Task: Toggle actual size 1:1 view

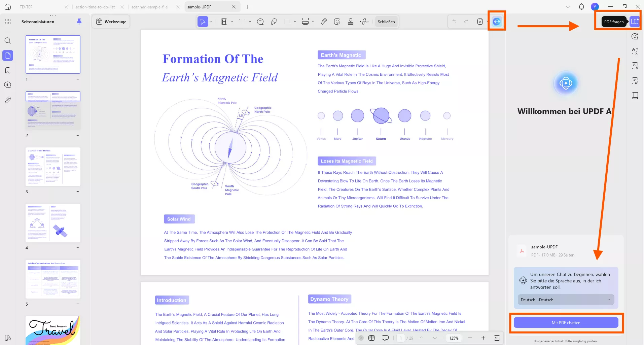Action: (497, 338)
